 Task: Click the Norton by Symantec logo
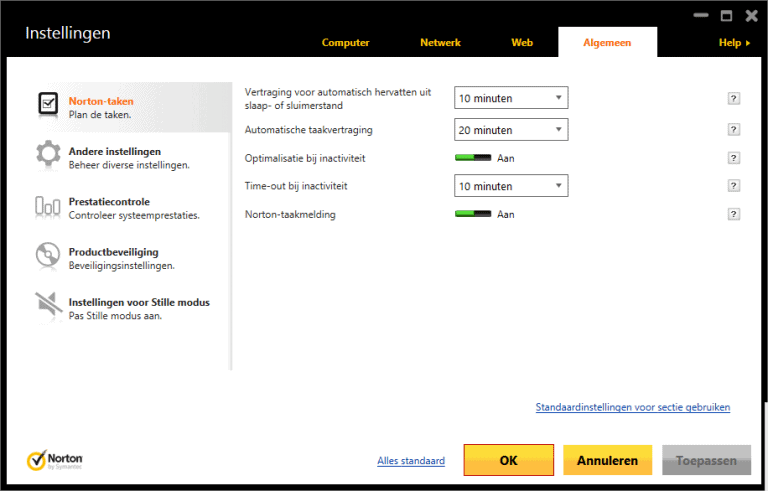click(x=54, y=460)
